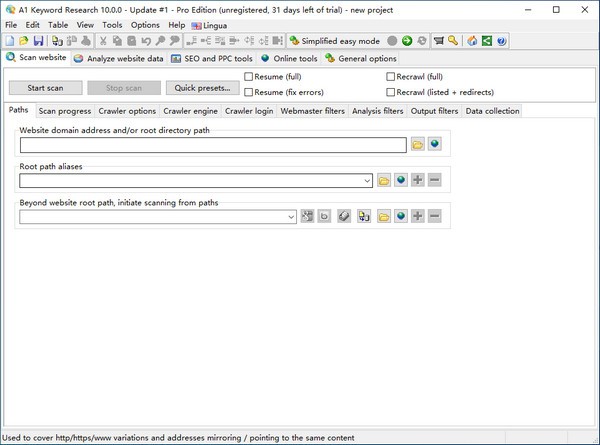
Task: Open the View menu
Action: coord(85,25)
